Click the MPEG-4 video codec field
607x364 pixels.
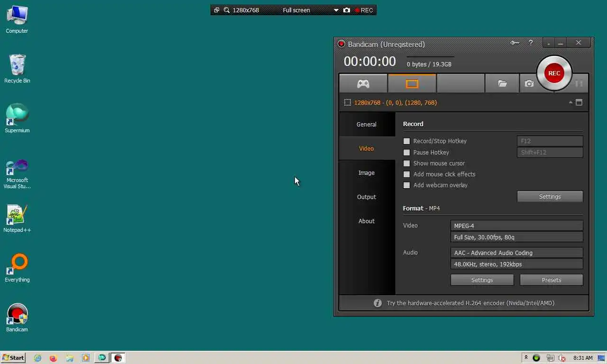(516, 226)
